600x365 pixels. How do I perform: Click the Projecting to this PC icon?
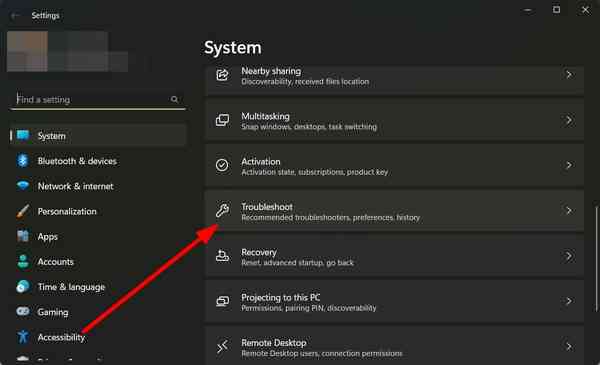(222, 301)
